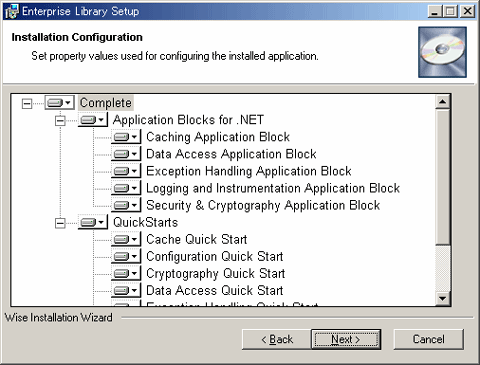Open drive icon dropdown for Exception Handling Application Block
This screenshot has height=365, width=480.
126,171
